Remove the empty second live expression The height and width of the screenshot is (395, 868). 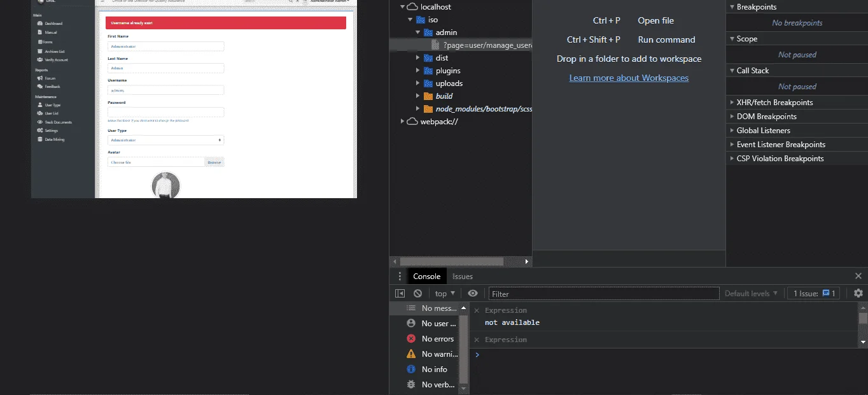pyautogui.click(x=477, y=340)
